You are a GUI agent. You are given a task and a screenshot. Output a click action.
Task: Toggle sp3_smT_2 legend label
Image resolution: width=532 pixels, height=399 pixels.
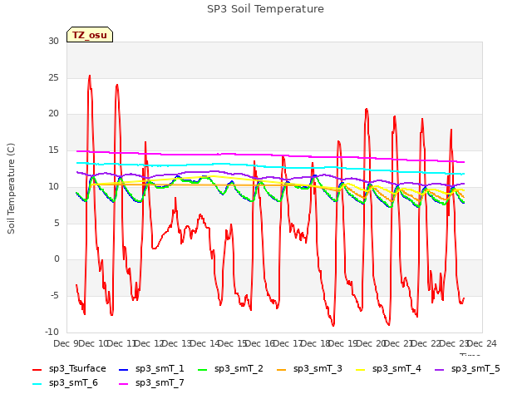239,368
